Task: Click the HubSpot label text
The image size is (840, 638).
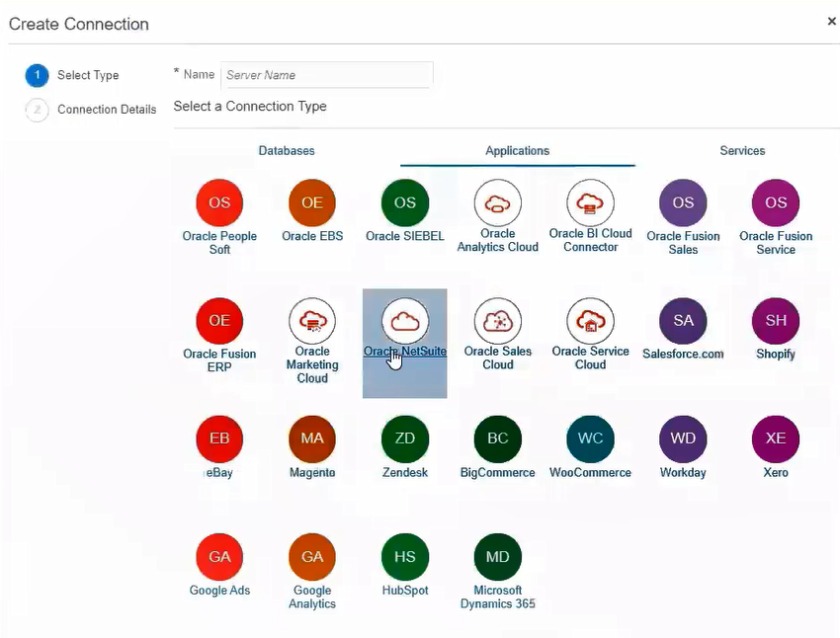Action: [405, 591]
